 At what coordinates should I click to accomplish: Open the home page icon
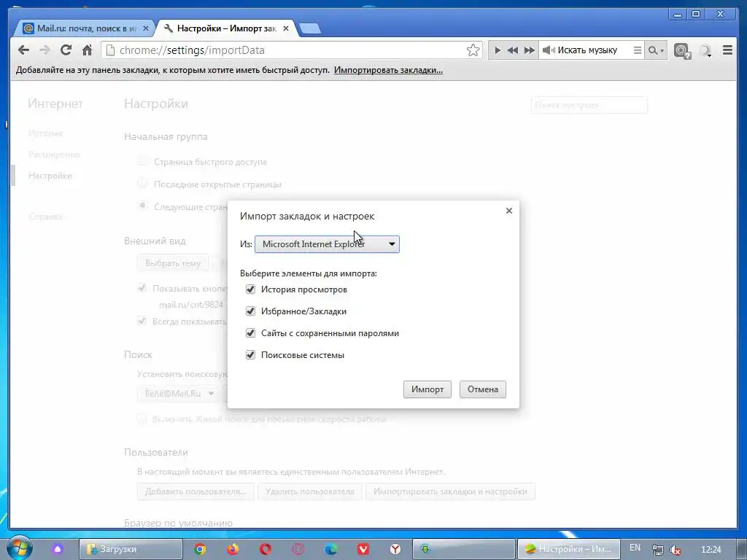(87, 50)
